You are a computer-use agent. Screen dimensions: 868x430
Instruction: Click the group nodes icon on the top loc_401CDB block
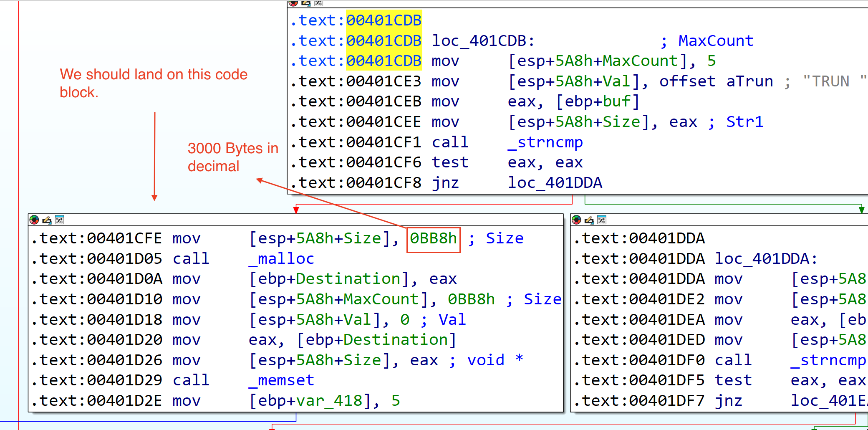click(318, 3)
